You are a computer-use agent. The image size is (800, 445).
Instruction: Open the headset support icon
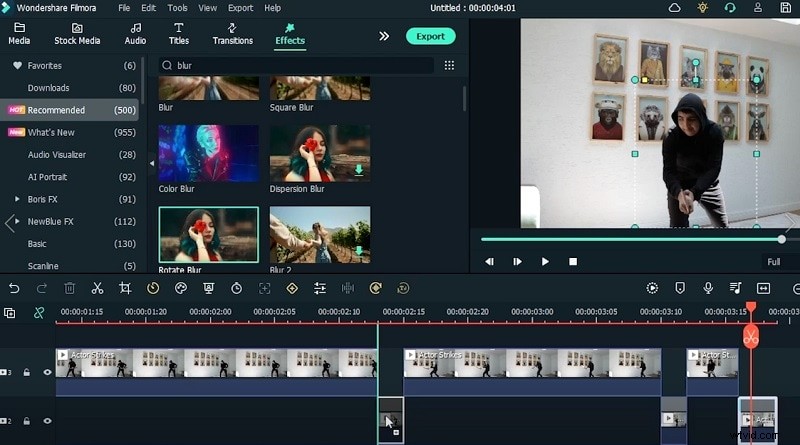tap(730, 8)
